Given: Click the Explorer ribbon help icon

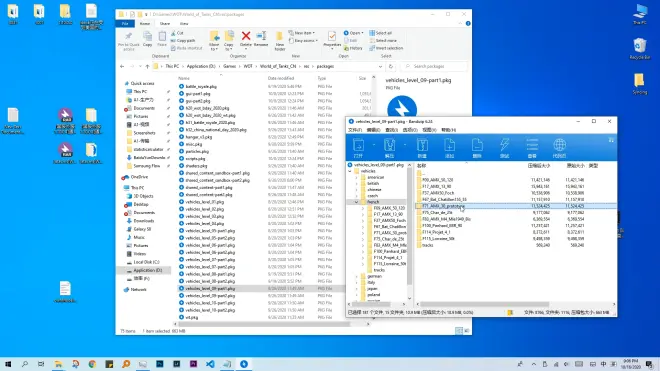Looking at the screenshot, I should point(468,24).
